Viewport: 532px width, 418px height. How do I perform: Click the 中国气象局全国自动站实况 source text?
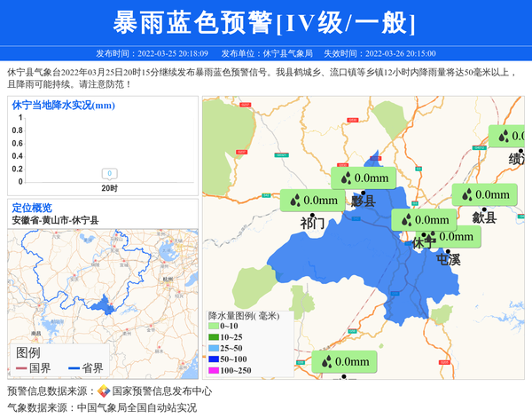click(x=137, y=408)
